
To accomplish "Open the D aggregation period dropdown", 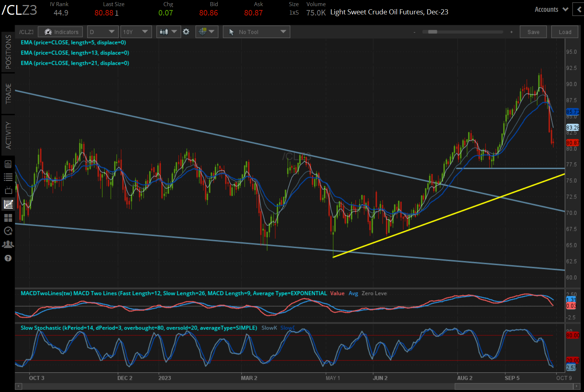I will 102,32.
